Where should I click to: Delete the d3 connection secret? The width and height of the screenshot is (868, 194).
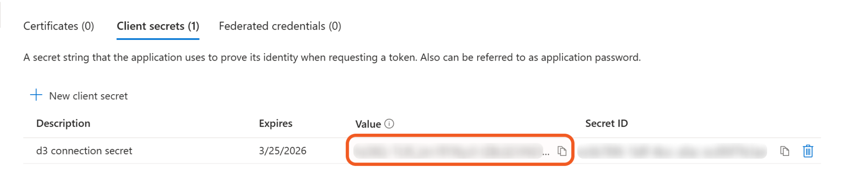808,151
